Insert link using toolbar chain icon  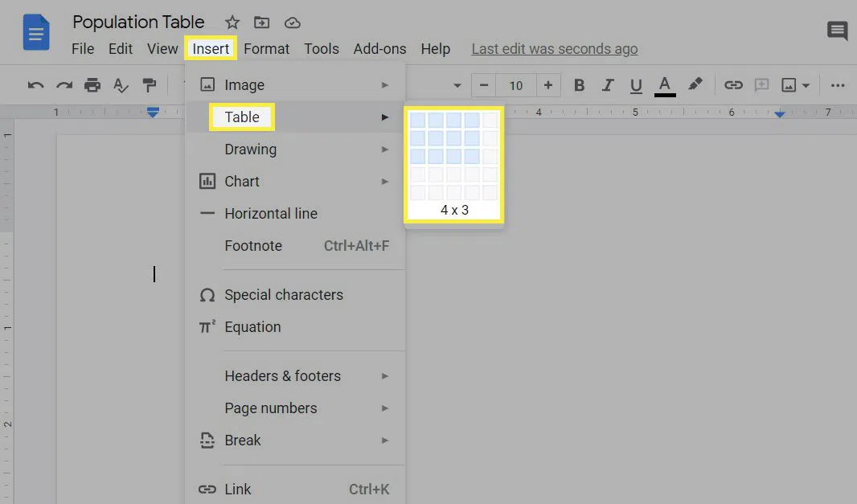pos(732,85)
